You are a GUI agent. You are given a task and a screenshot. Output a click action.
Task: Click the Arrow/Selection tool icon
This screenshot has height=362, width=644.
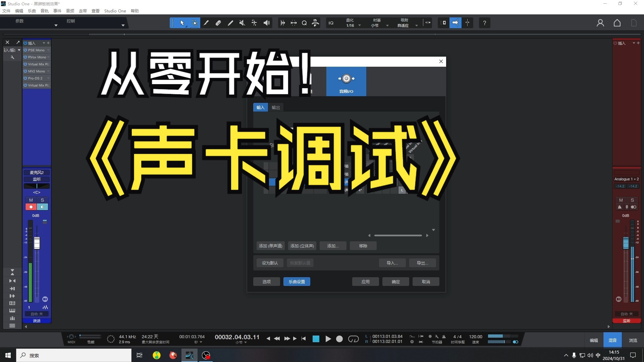click(x=182, y=22)
